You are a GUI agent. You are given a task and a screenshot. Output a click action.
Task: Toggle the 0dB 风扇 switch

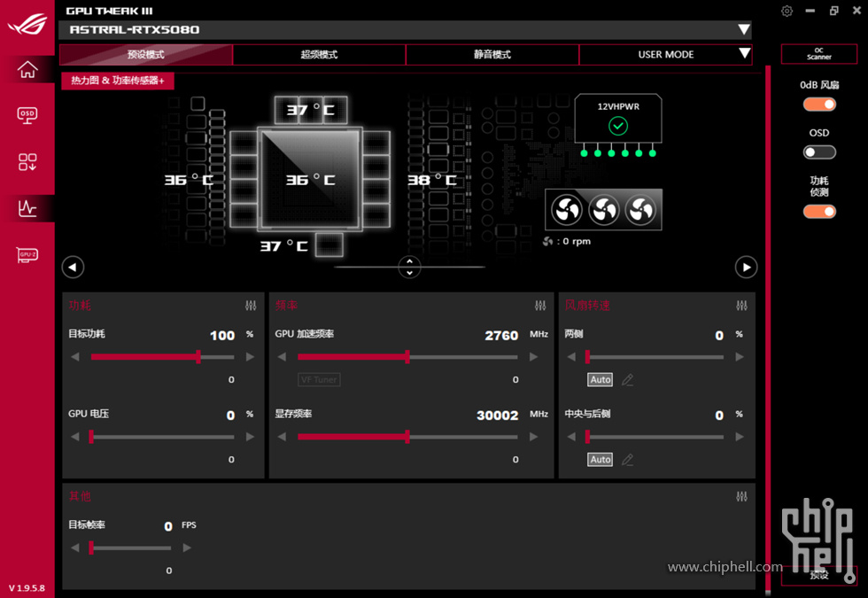click(819, 105)
